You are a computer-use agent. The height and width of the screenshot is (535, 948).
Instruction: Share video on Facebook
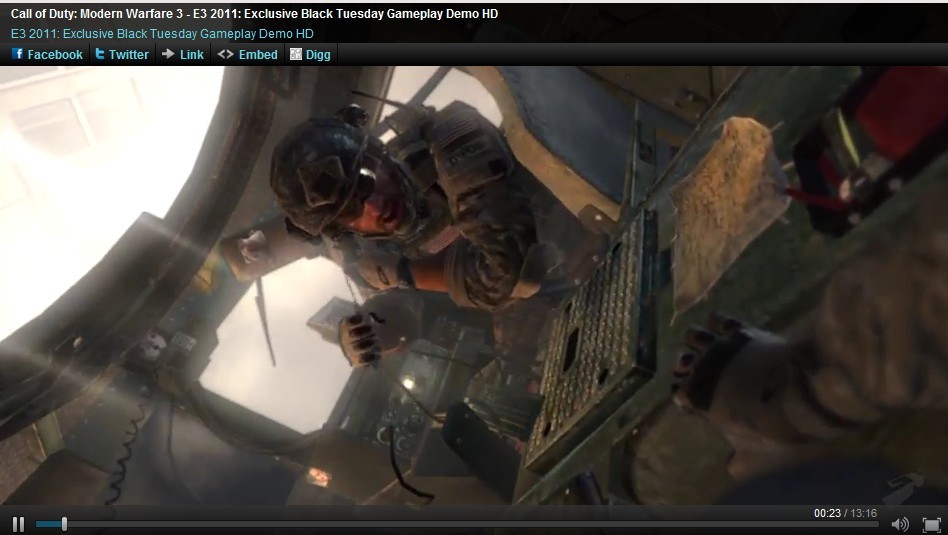click(47, 54)
